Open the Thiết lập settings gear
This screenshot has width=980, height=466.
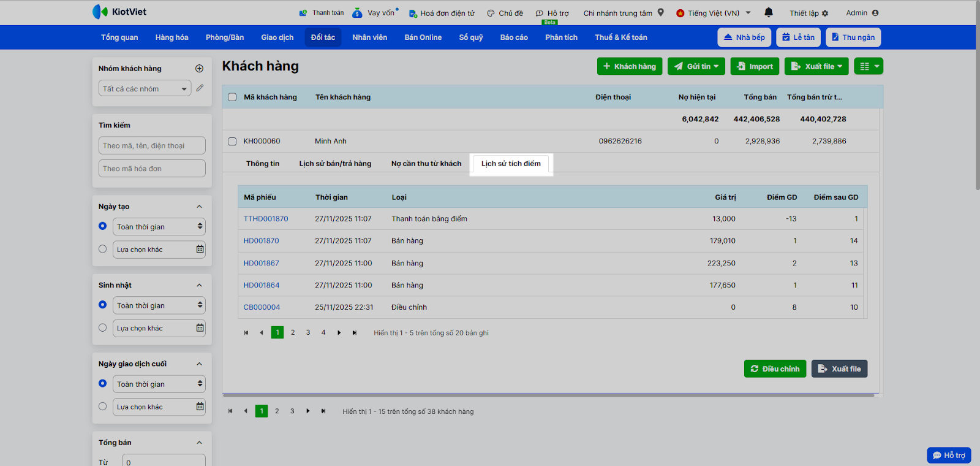pos(824,13)
